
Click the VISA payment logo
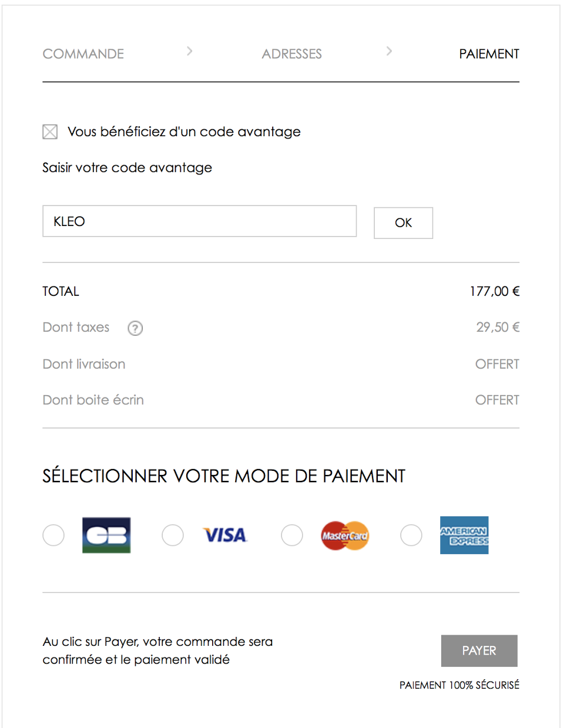225,535
